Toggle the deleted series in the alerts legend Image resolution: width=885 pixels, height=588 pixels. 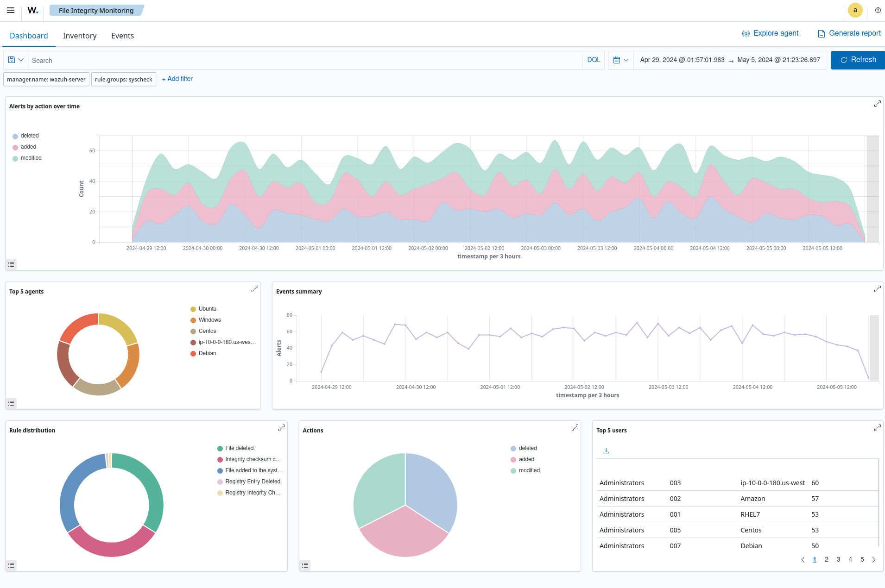click(x=30, y=135)
